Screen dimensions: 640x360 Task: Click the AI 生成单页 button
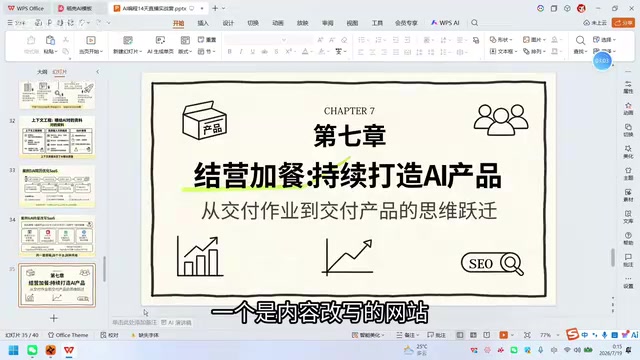(160, 45)
